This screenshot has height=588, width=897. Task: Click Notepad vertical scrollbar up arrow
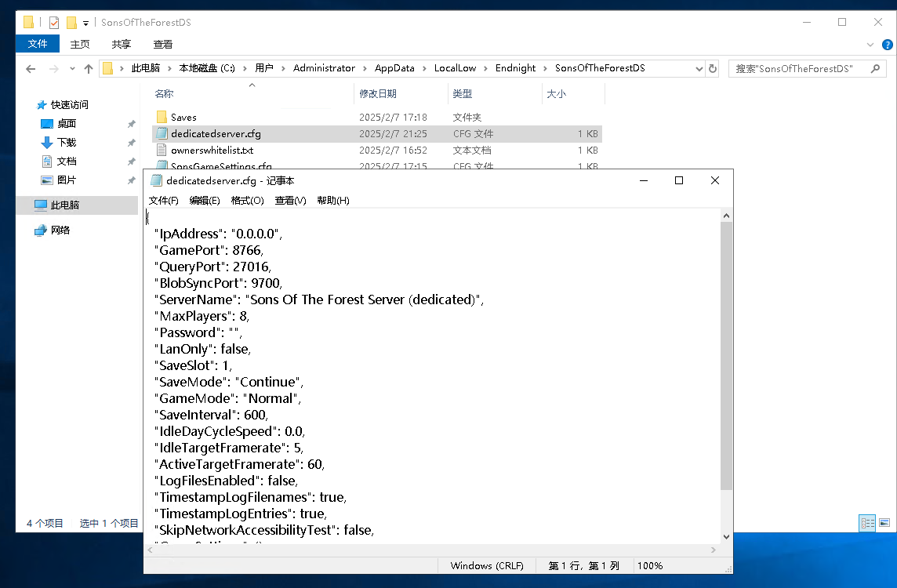coord(726,216)
